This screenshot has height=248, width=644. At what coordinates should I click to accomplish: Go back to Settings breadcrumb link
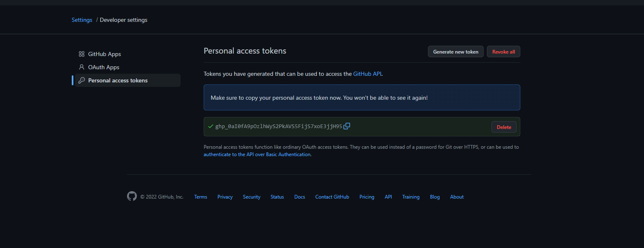click(82, 20)
